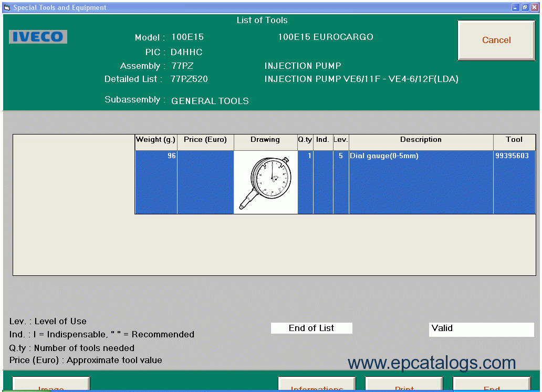The height and width of the screenshot is (392, 542).
Task: Close the Special Tools and Equipment window
Action: [535, 7]
